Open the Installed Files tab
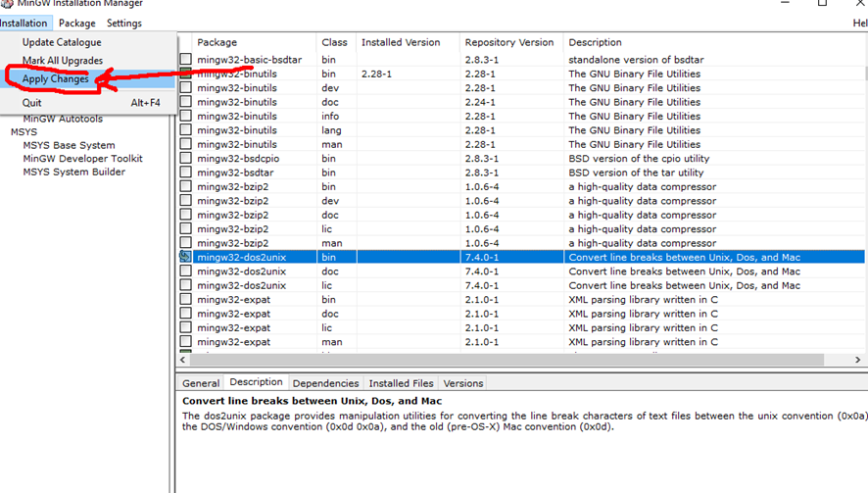Viewport: 868px width, 493px height. (x=401, y=383)
